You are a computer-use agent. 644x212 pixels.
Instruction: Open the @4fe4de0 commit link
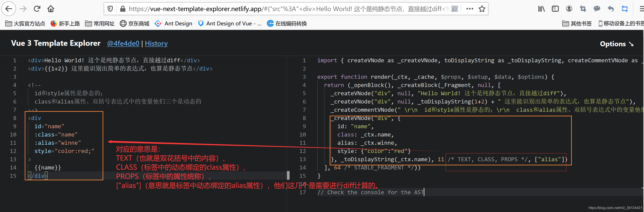(123, 43)
